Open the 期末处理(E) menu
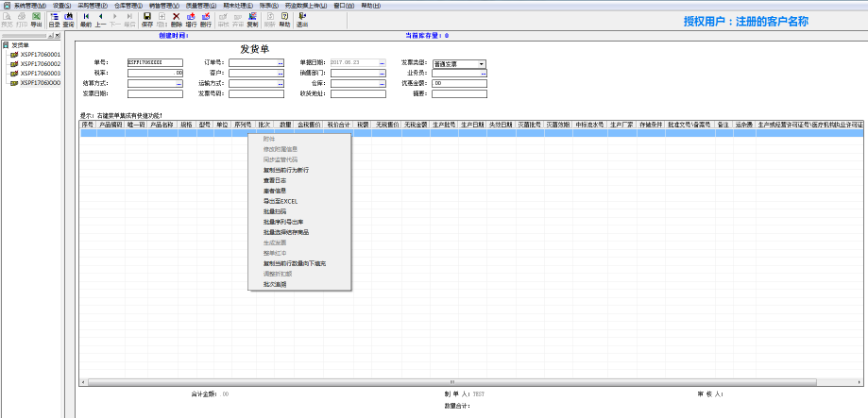The height and width of the screenshot is (418, 868). pos(238,6)
